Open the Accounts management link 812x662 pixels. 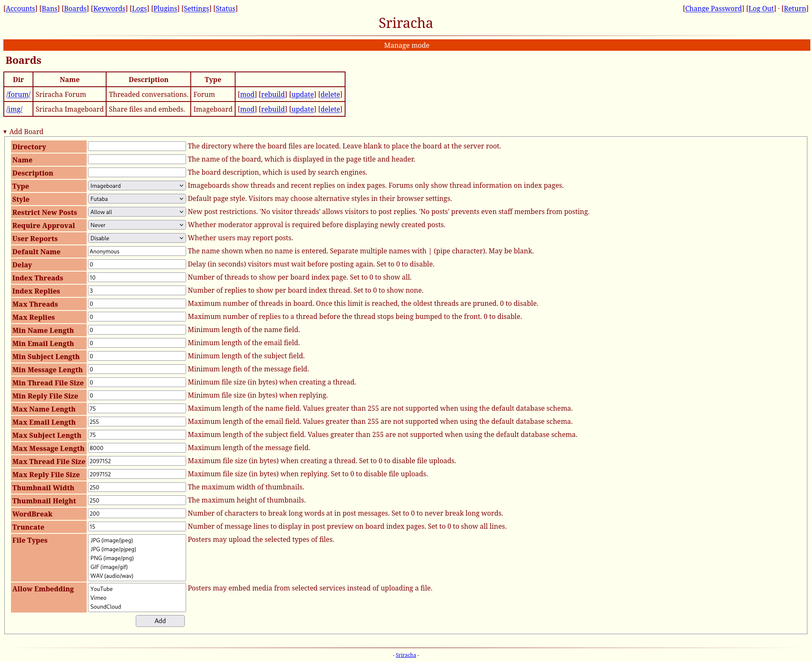pyautogui.click(x=20, y=8)
